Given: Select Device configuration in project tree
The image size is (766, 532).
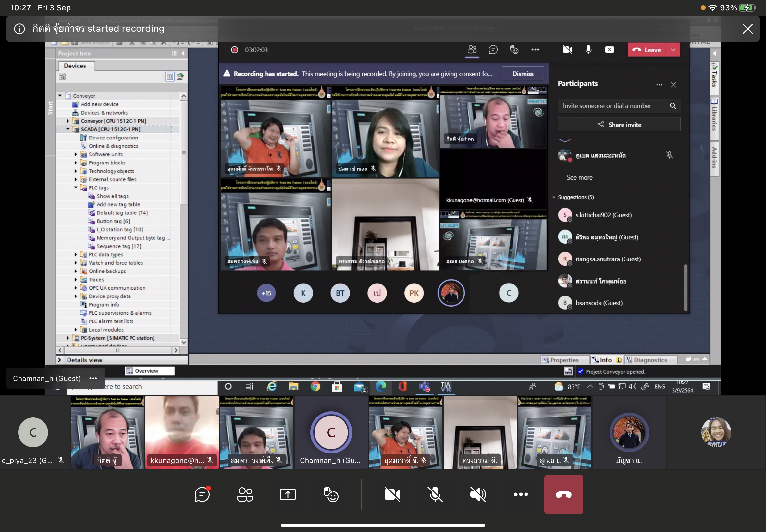Looking at the screenshot, I should point(113,138).
